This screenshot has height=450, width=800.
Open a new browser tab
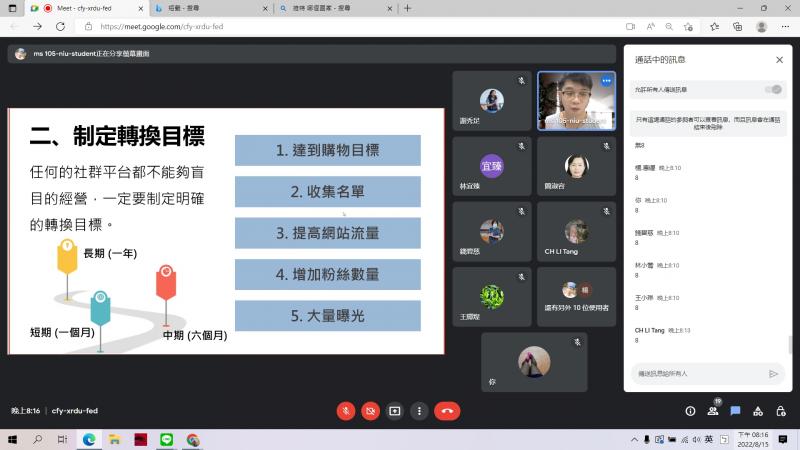(x=407, y=8)
